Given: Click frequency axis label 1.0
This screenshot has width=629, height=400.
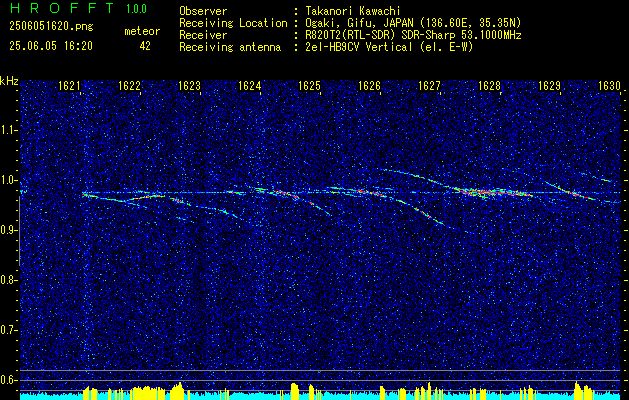Looking at the screenshot, I should tap(7, 181).
